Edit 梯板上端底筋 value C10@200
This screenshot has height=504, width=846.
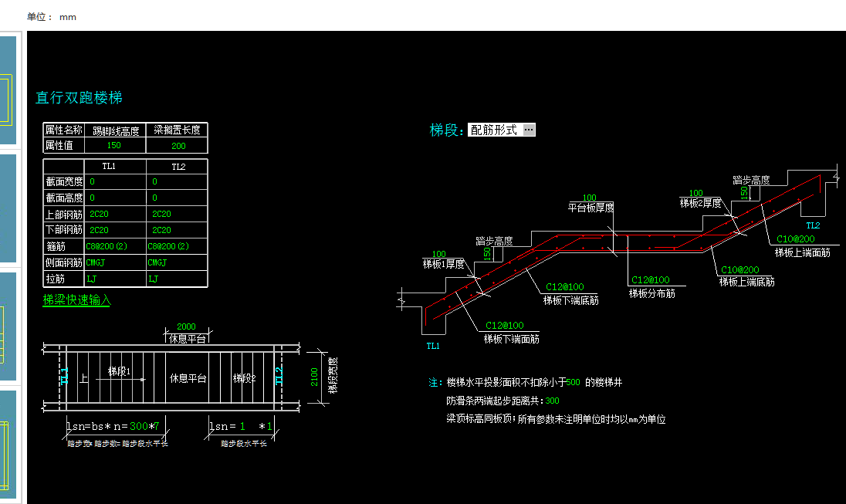click(740, 270)
